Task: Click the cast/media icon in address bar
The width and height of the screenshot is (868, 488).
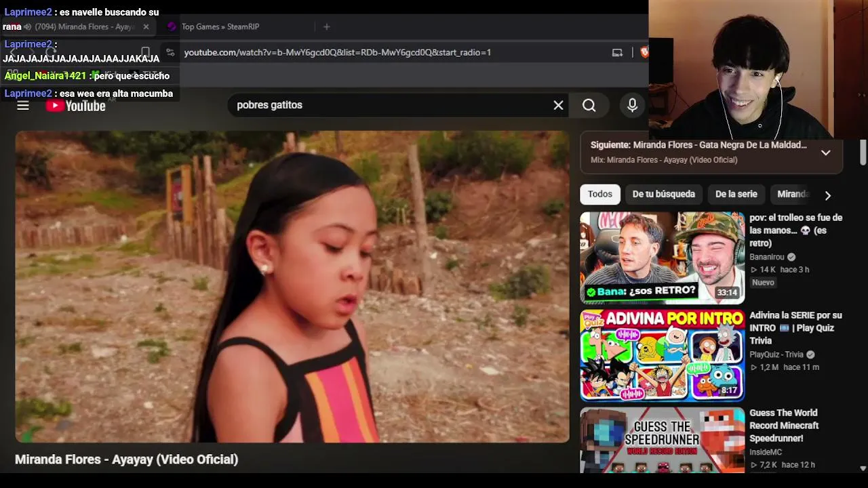Action: [617, 52]
